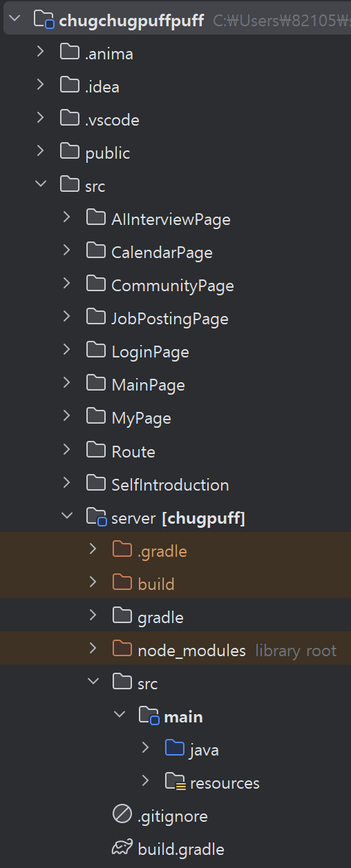Click the AllInterviewPage folder icon

tap(96, 218)
